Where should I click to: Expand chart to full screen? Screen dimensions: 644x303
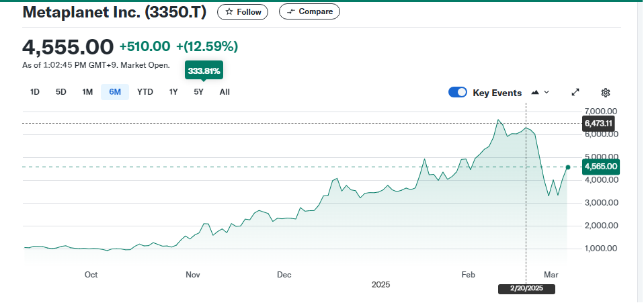575,93
